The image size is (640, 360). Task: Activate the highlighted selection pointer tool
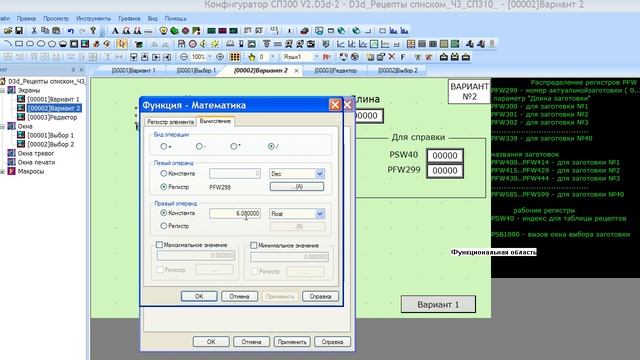click(122, 44)
